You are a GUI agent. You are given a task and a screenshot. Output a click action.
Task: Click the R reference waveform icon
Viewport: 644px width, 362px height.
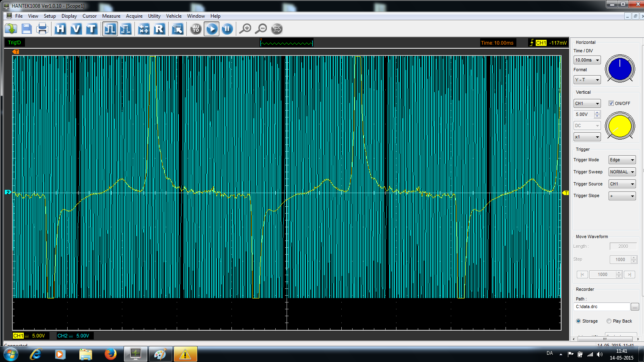(x=159, y=29)
